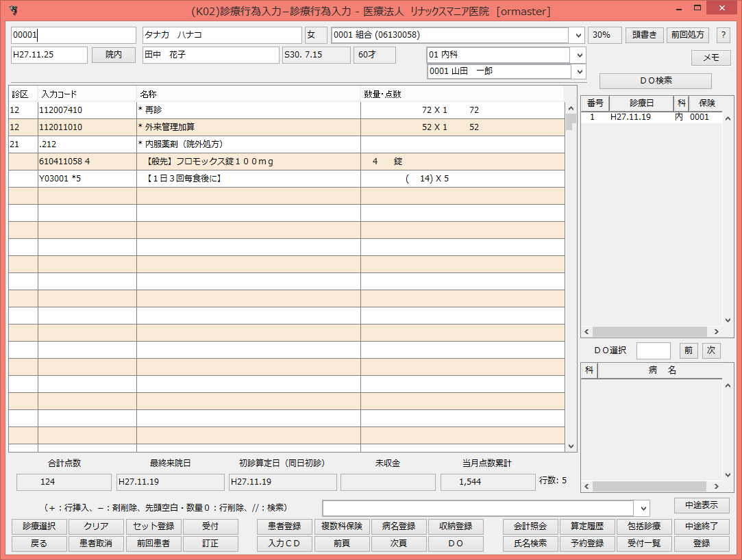Open the reception list with 受付一覧

pos(644,544)
